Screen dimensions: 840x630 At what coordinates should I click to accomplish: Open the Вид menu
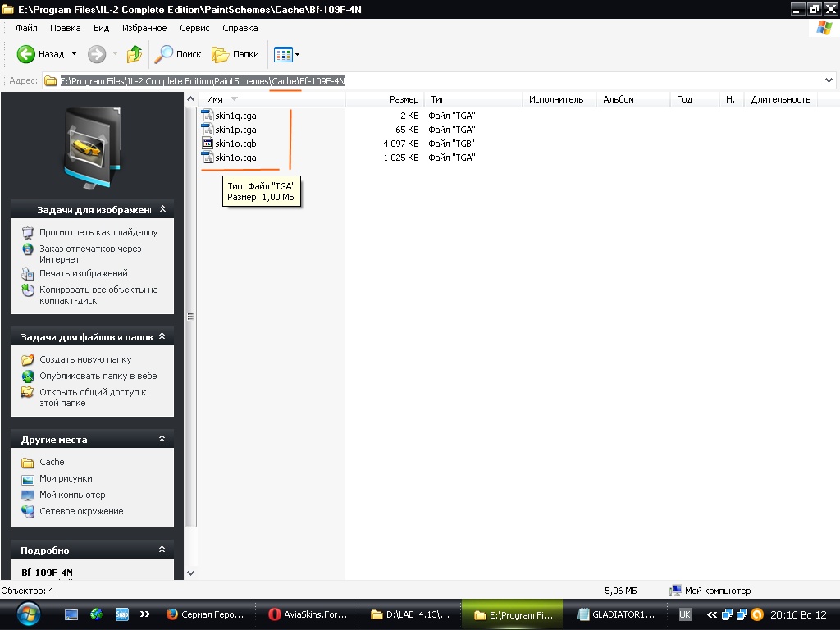[x=101, y=28]
